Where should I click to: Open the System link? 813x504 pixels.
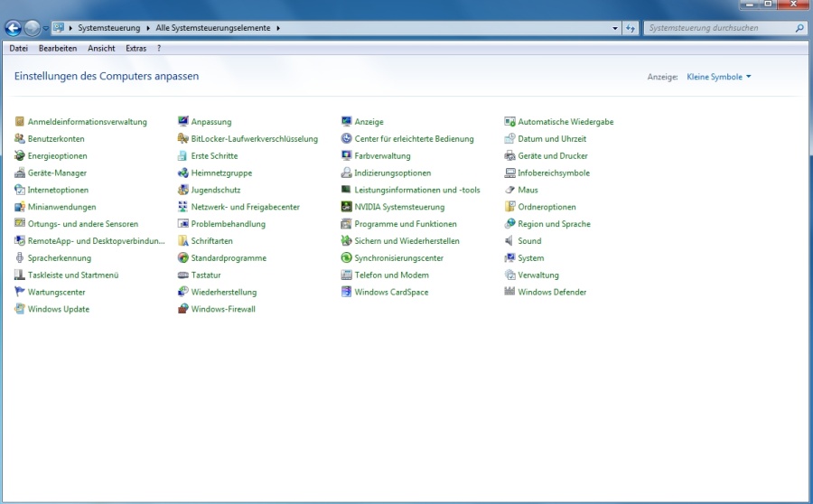coord(531,258)
